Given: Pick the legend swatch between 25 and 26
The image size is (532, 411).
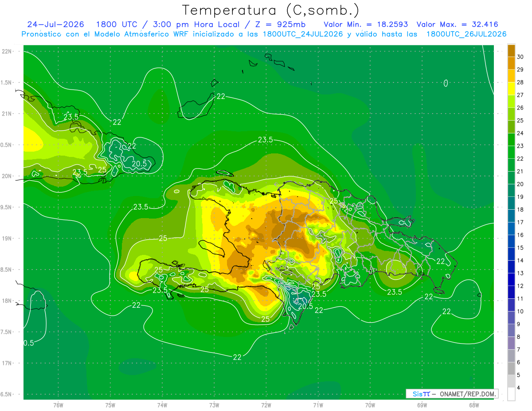Looking at the screenshot, I should pyautogui.click(x=511, y=114).
